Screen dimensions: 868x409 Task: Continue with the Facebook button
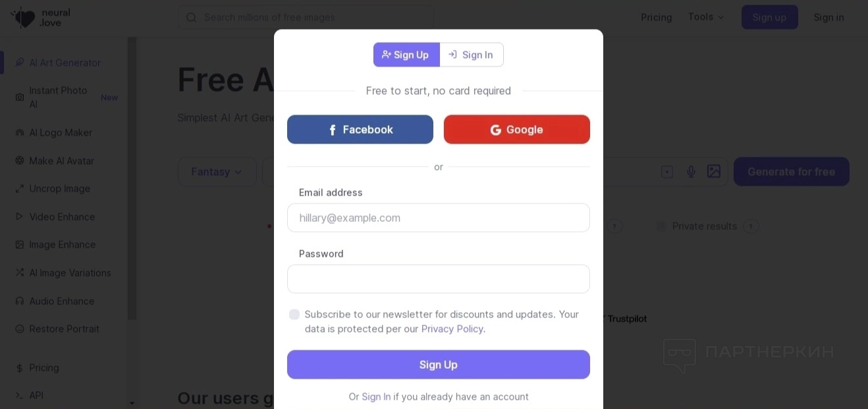[x=360, y=130]
